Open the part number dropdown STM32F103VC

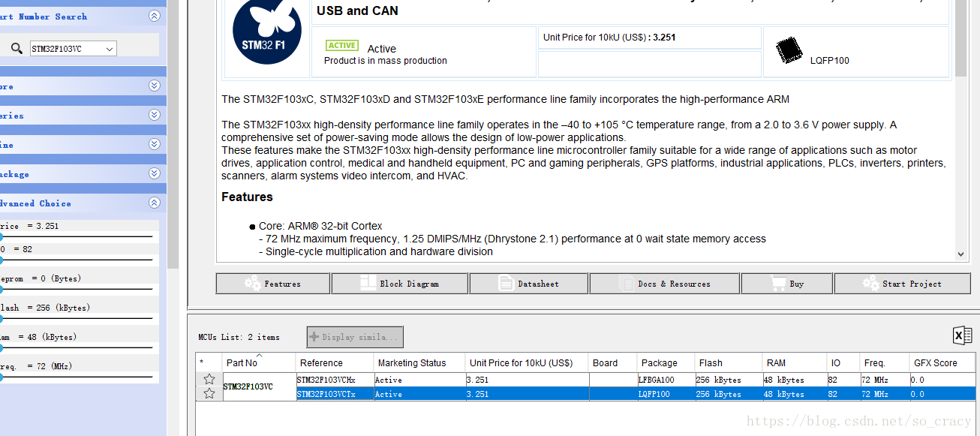point(73,49)
